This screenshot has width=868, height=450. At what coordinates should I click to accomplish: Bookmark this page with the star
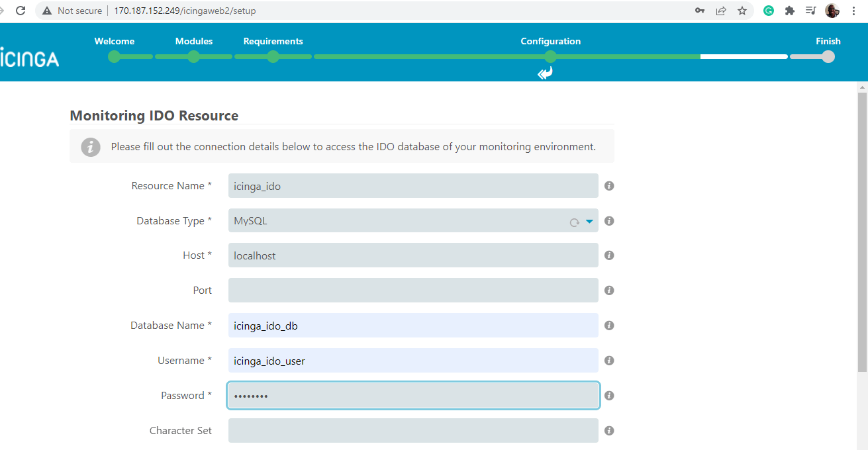pos(742,11)
